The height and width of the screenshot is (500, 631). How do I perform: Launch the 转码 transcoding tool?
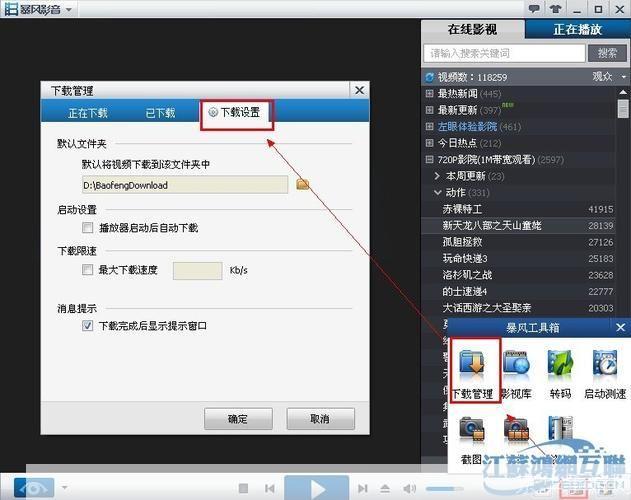pos(560,372)
